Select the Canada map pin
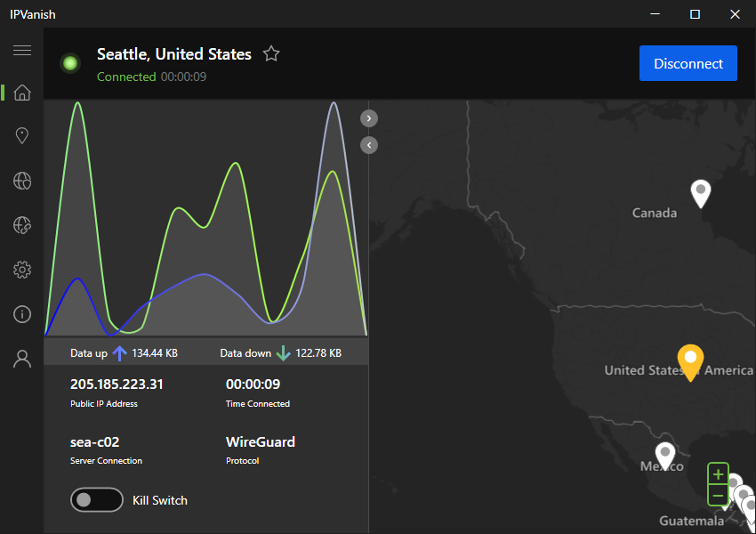This screenshot has width=756, height=534. click(701, 190)
